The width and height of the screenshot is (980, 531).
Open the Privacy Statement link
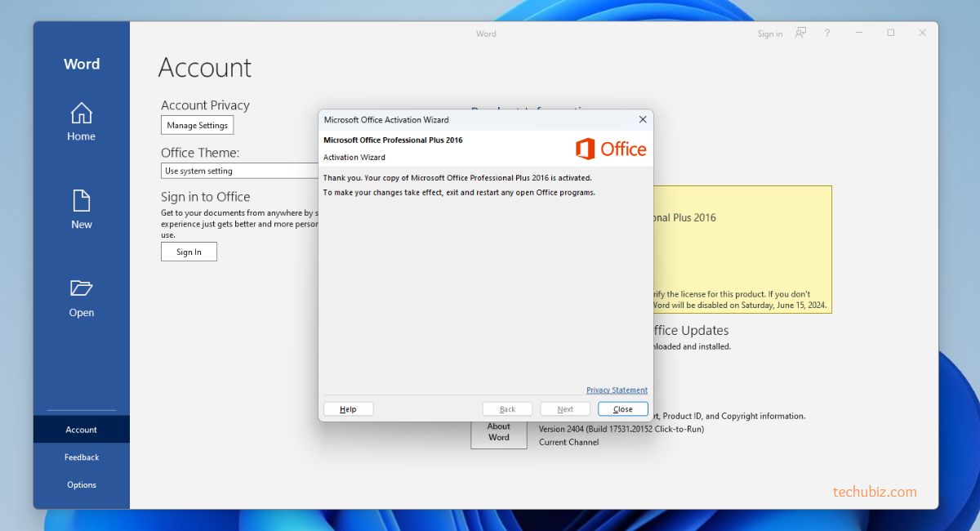[x=617, y=390]
